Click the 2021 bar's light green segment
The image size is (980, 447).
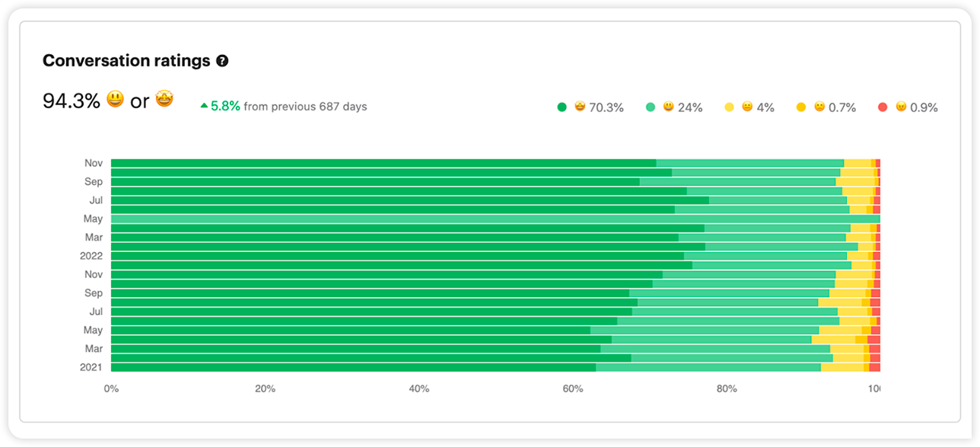(708, 367)
